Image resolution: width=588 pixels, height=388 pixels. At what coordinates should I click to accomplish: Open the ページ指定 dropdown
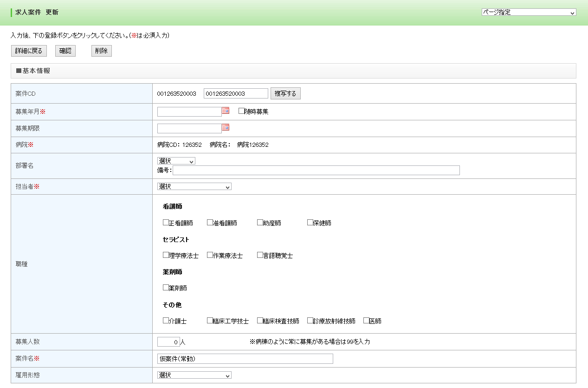coord(529,13)
